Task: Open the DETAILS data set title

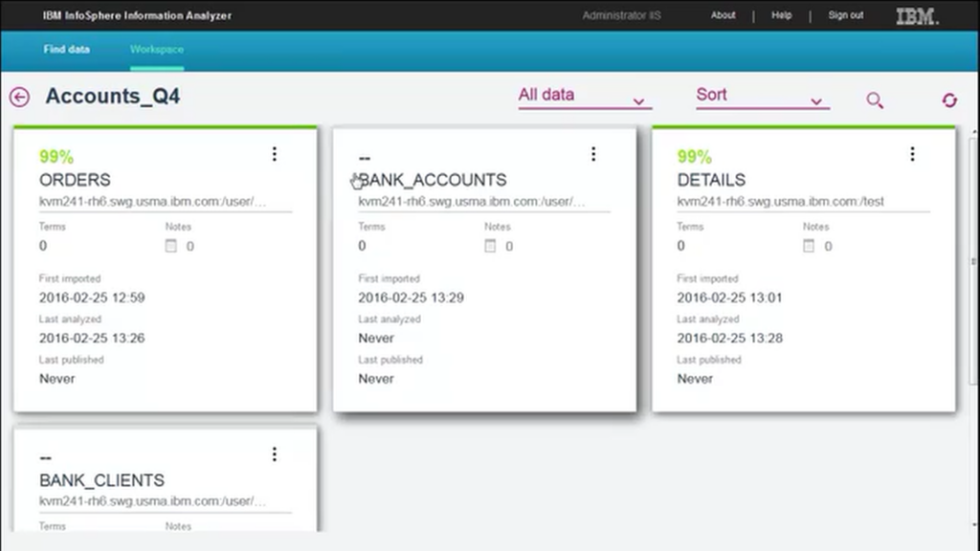Action: [x=711, y=180]
